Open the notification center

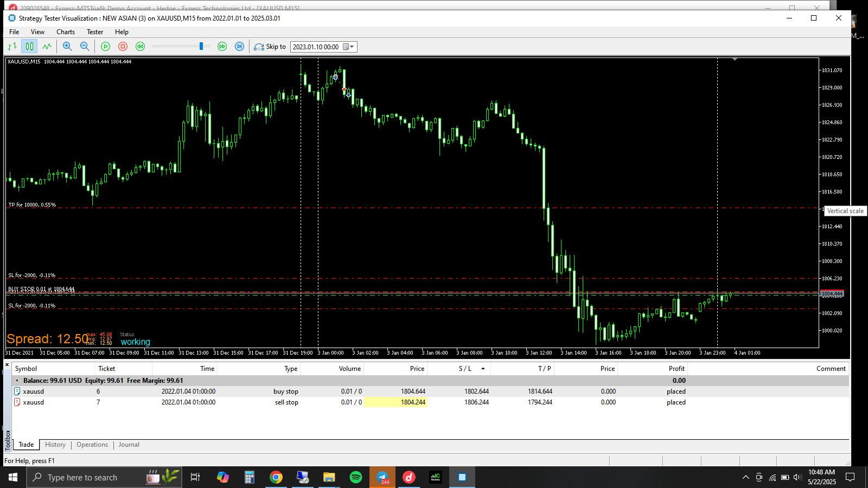[x=851, y=477]
